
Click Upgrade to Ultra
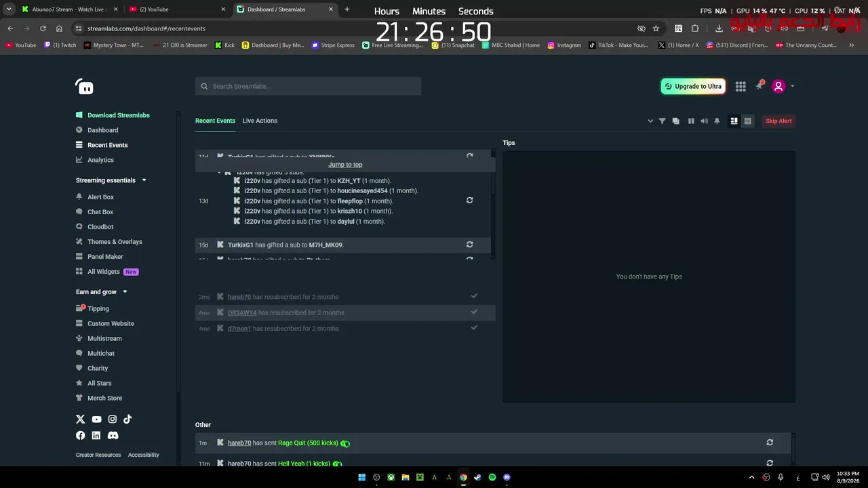[693, 86]
